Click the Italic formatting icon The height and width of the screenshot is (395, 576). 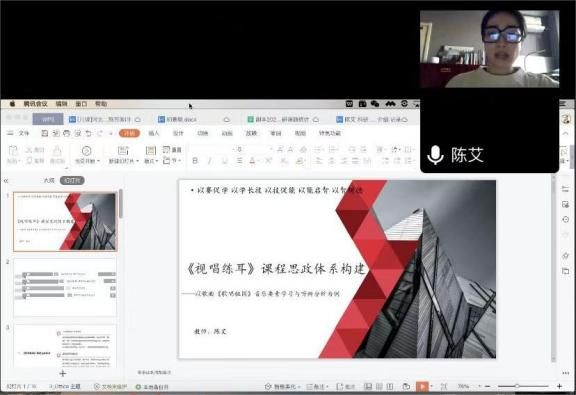point(209,161)
